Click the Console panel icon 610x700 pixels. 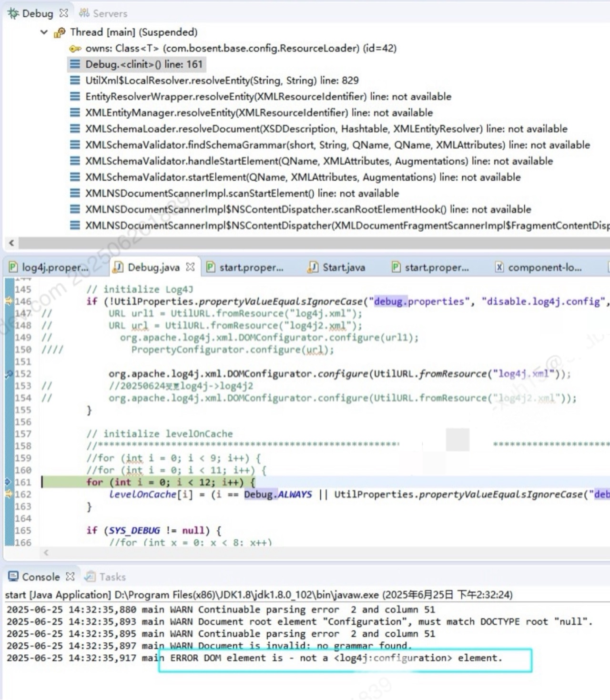click(x=14, y=576)
